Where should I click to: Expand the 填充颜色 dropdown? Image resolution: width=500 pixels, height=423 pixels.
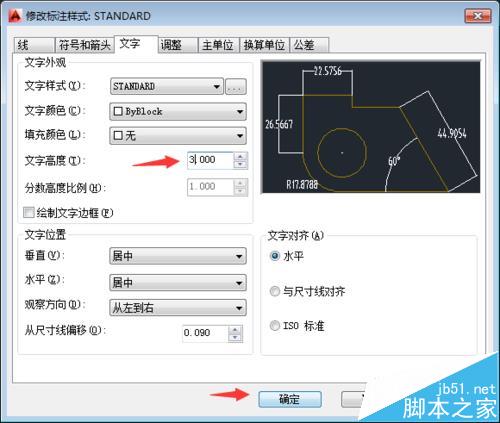pos(178,136)
